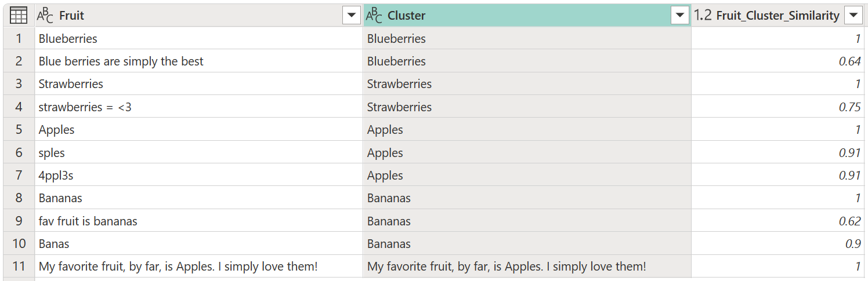Open the Fruit column filter dropdown
This screenshot has height=281, width=868.
pos(352,16)
